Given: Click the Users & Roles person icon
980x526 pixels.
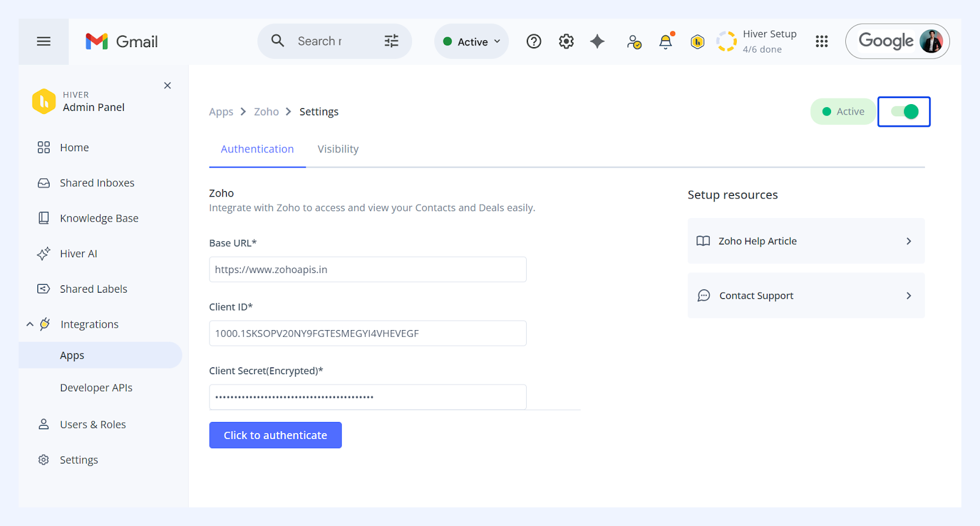Looking at the screenshot, I should pyautogui.click(x=43, y=424).
